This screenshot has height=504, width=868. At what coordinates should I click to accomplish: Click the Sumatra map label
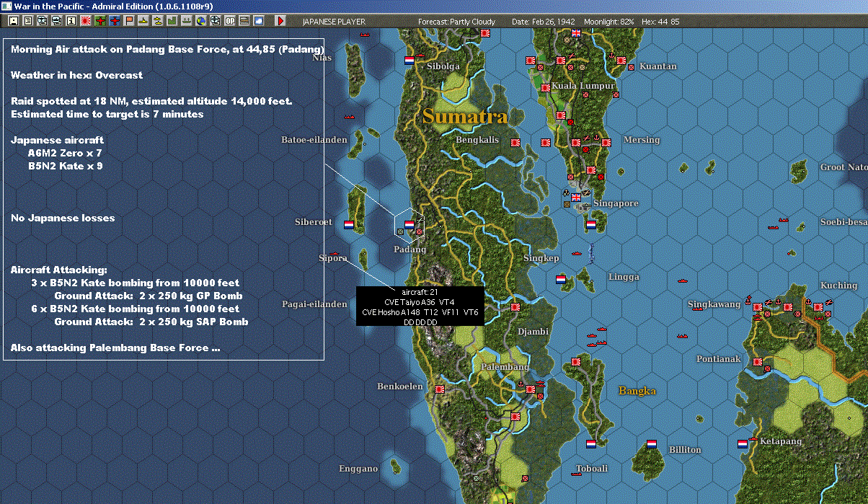point(465,116)
